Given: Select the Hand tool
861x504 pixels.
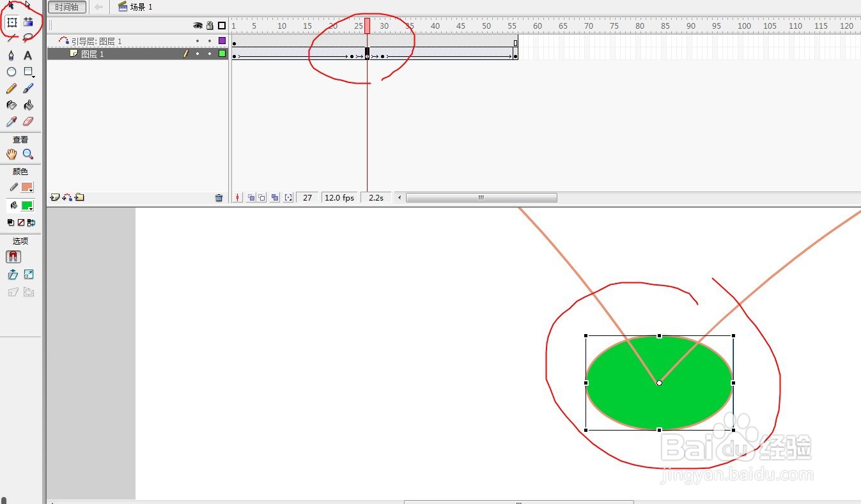Looking at the screenshot, I should [12, 154].
